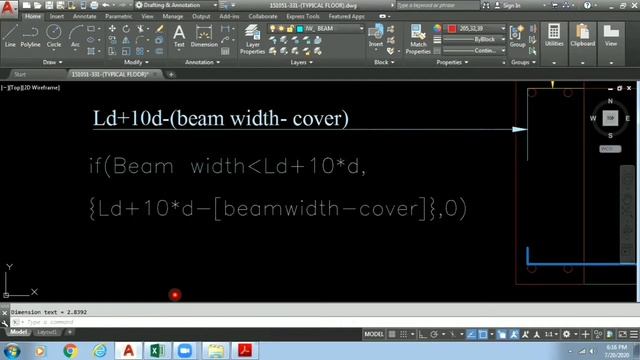Expand the Draw panel
Screen dimensions: 640x360
coord(53,62)
